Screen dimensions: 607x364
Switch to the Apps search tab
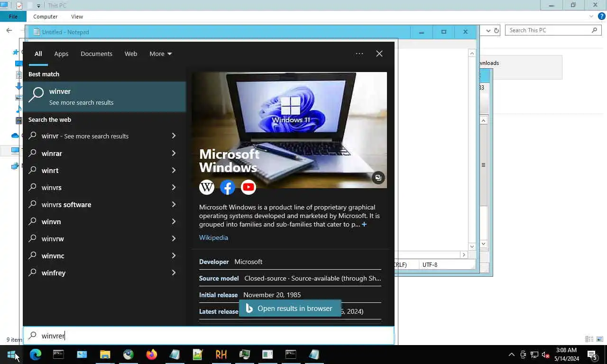pyautogui.click(x=61, y=54)
